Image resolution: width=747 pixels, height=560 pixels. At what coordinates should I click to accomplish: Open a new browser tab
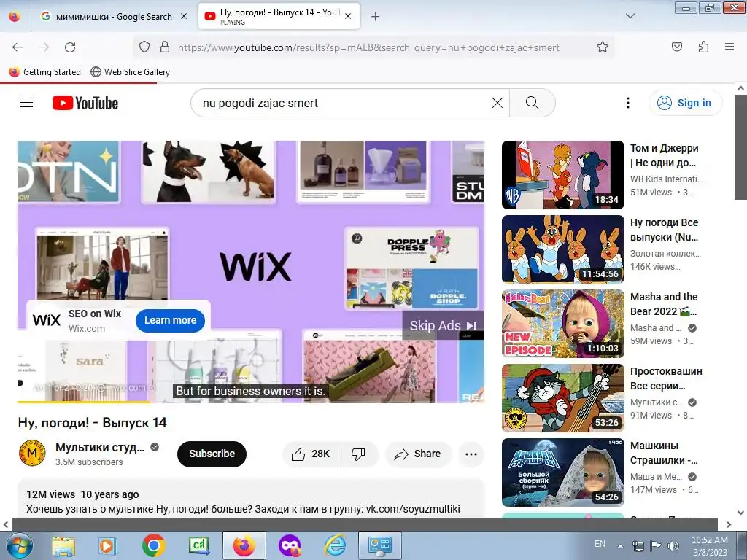(376, 17)
